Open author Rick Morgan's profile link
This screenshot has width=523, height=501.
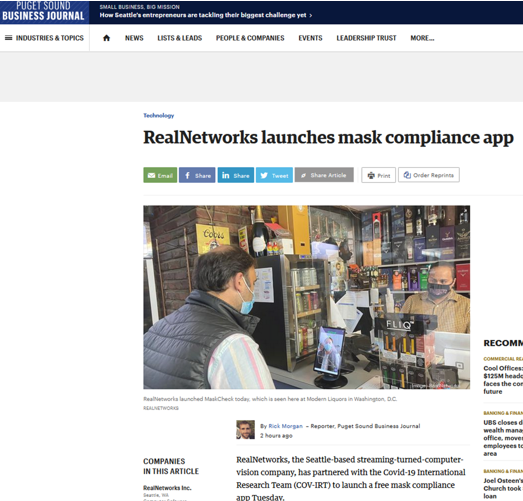click(x=286, y=426)
